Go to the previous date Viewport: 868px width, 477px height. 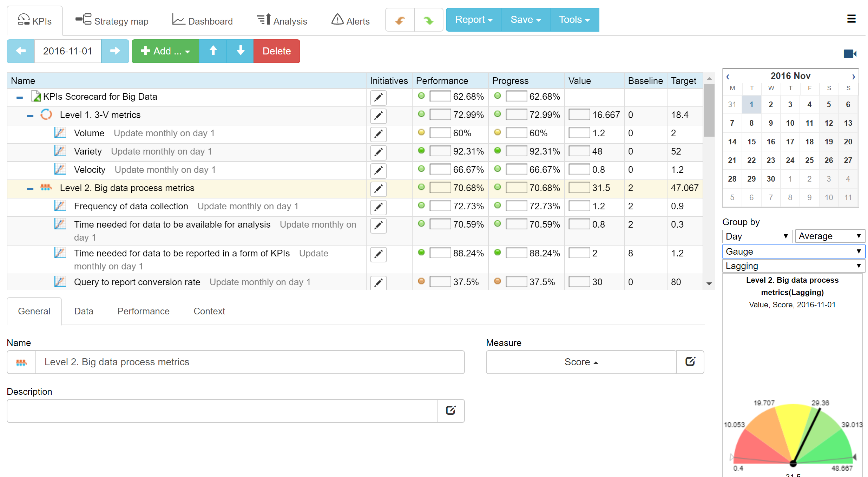(x=20, y=51)
